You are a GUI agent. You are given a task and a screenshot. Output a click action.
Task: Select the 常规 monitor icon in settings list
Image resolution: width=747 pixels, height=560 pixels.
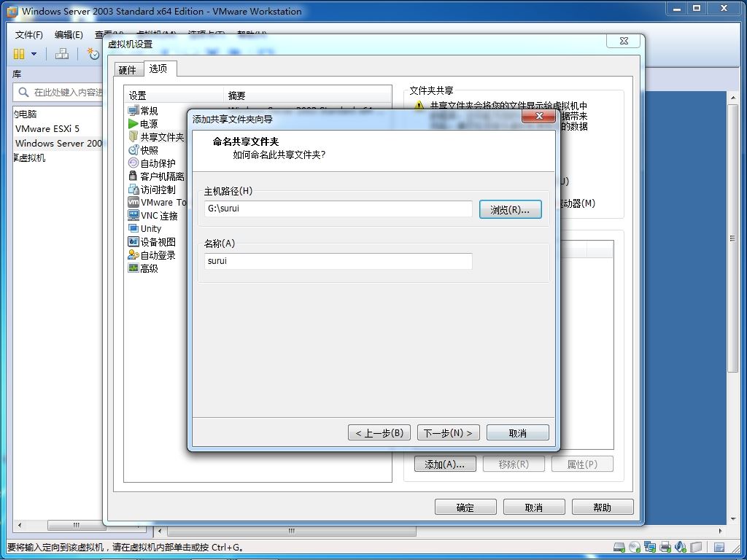tap(133, 111)
